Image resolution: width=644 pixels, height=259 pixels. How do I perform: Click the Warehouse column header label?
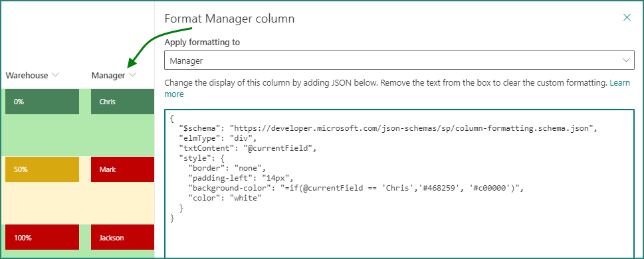[27, 75]
